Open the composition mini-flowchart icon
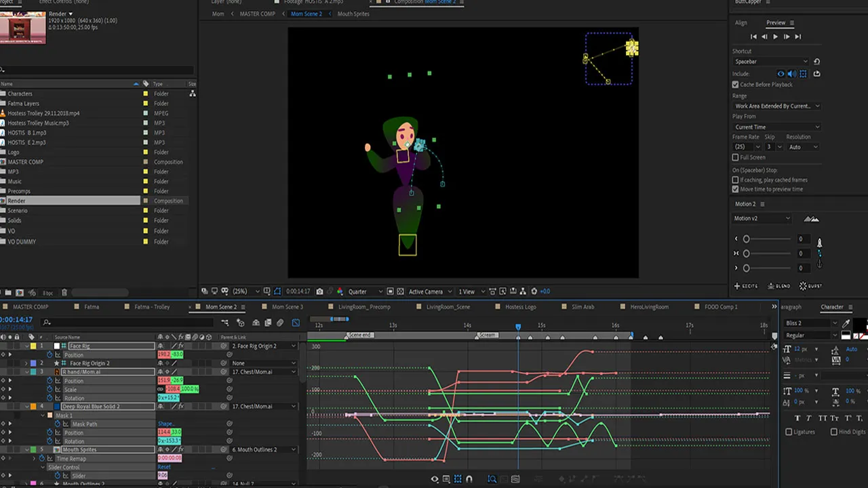The image size is (868, 488). pos(225,323)
